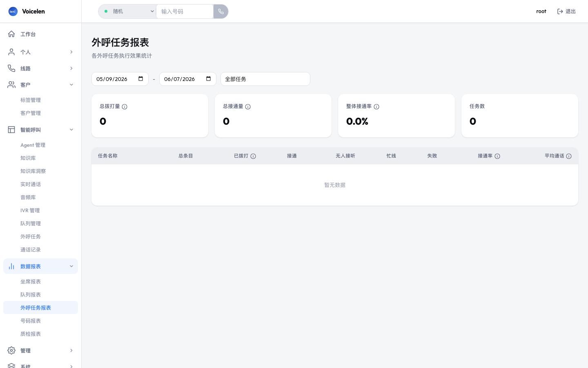Screen dimensions: 588x368
Task: Open the 全部任务 task filter
Action: point(265,79)
